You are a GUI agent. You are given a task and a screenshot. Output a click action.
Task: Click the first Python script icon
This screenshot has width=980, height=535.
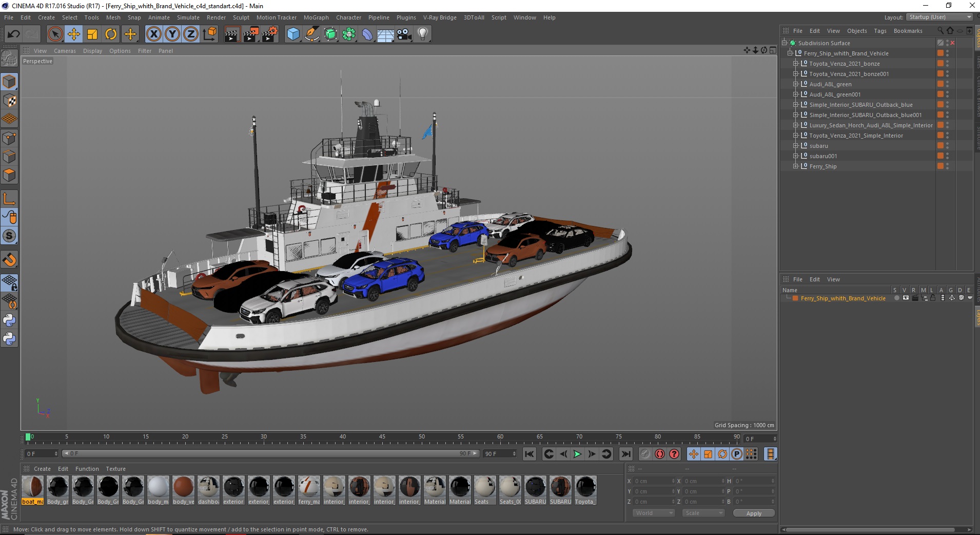click(9, 320)
